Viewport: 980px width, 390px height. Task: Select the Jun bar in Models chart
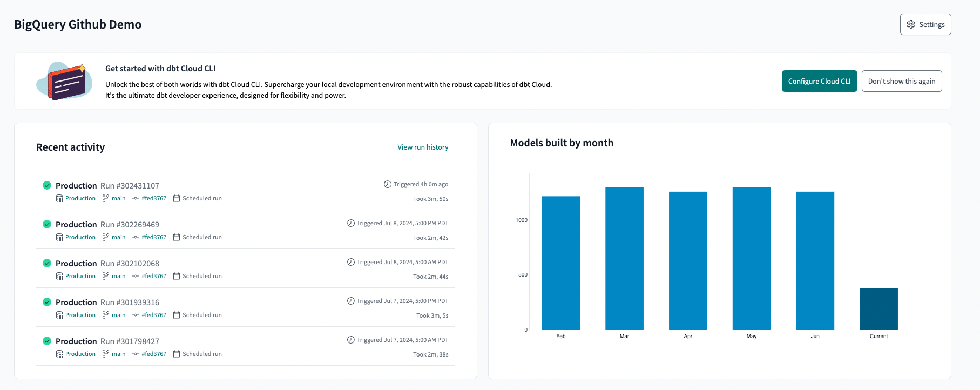[815, 260]
